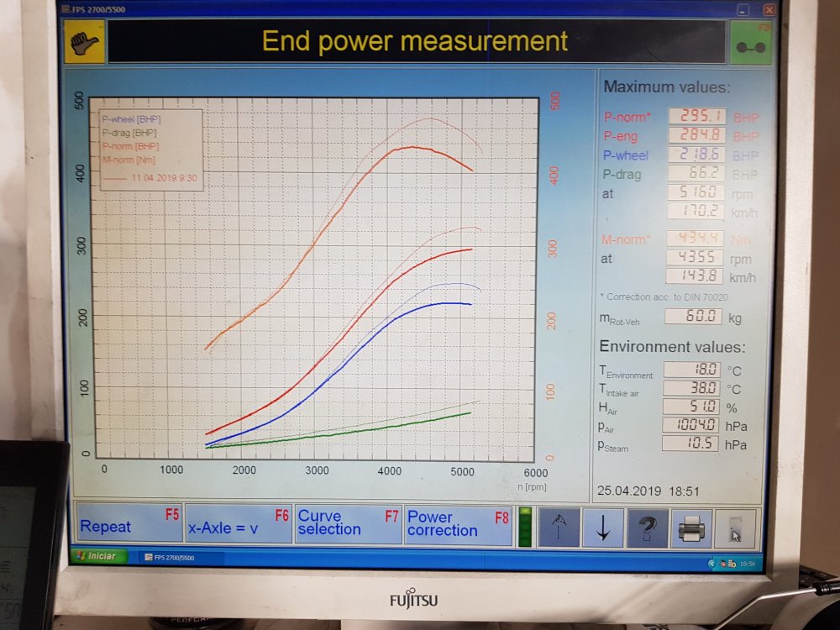Click P-drag value 66.2
The image size is (840, 630).
pyautogui.click(x=696, y=173)
